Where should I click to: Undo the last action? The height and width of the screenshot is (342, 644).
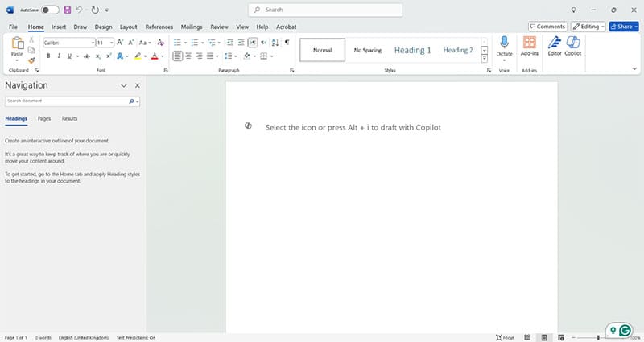tap(79, 10)
